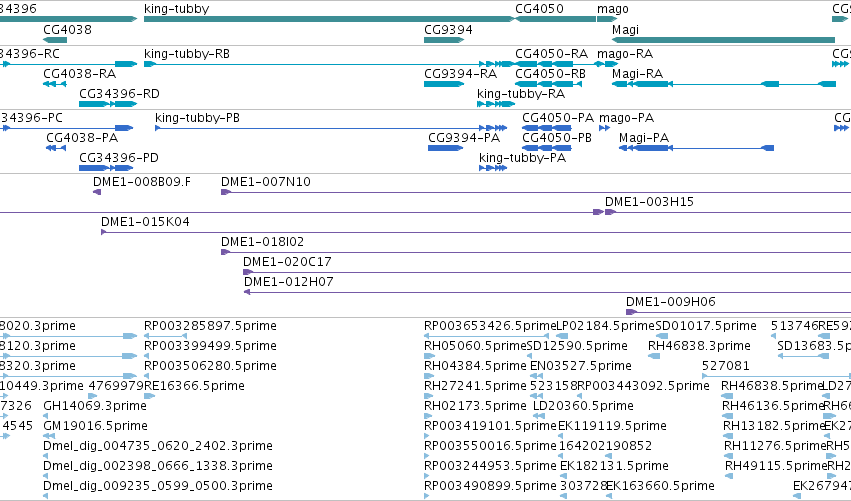Click the DME1-015K04 clone line
The height and width of the screenshot is (501, 851).
point(476,232)
